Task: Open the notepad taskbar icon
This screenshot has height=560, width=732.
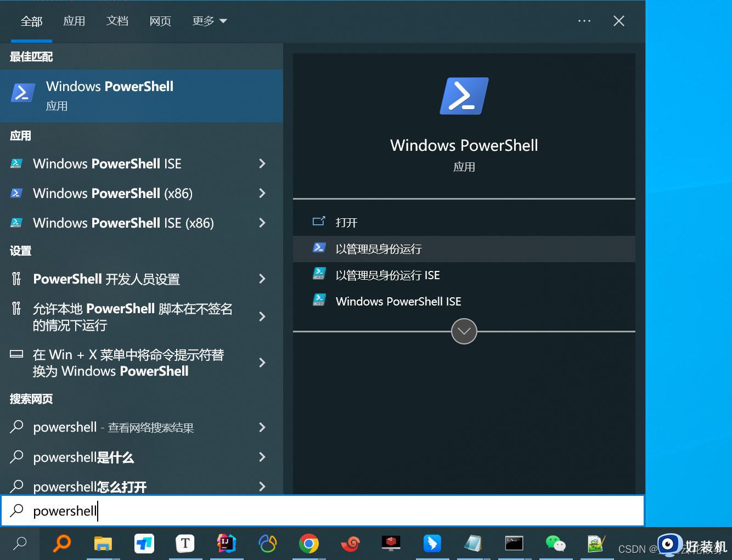Action: pos(473,544)
